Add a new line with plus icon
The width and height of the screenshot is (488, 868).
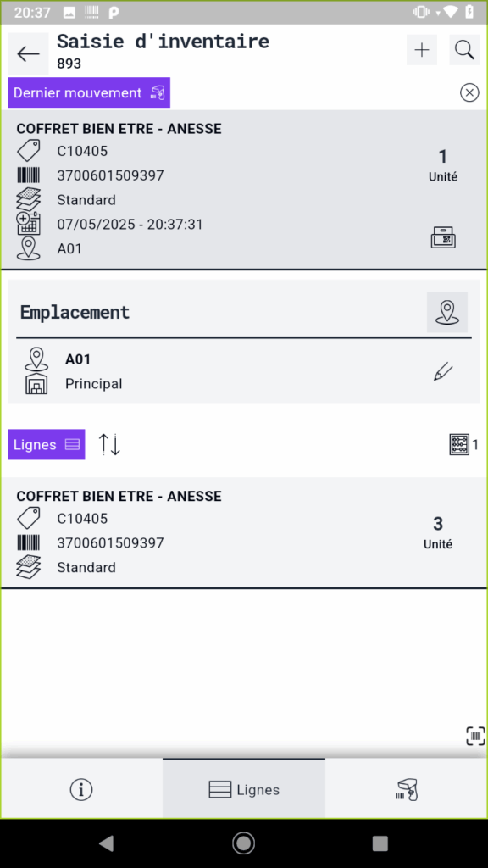point(422,50)
